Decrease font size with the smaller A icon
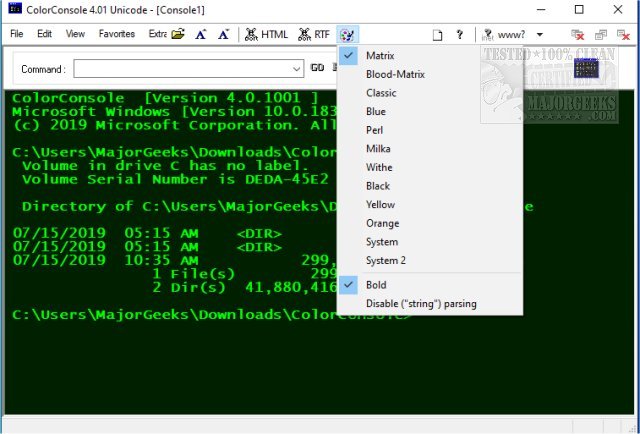The width and height of the screenshot is (640, 434). tap(223, 34)
